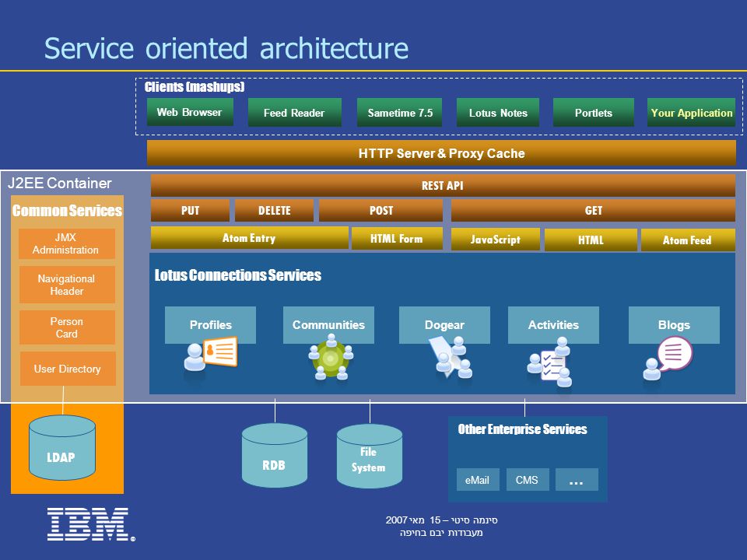Click the Activities checklist icon
The height and width of the screenshot is (560, 747).
[550, 362]
